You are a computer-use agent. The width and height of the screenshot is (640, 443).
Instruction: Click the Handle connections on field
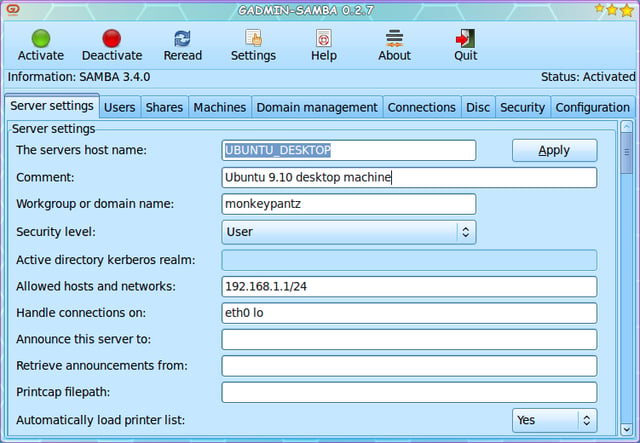click(x=409, y=313)
